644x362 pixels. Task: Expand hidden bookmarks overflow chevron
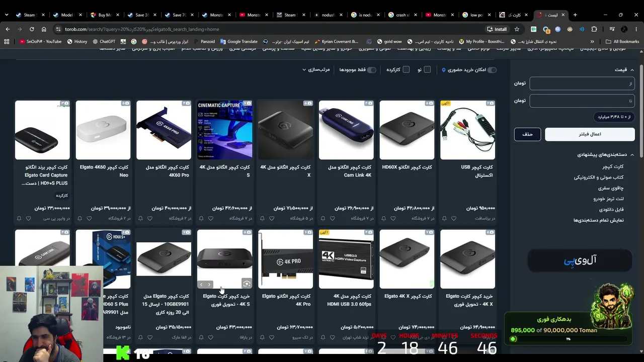(592, 42)
